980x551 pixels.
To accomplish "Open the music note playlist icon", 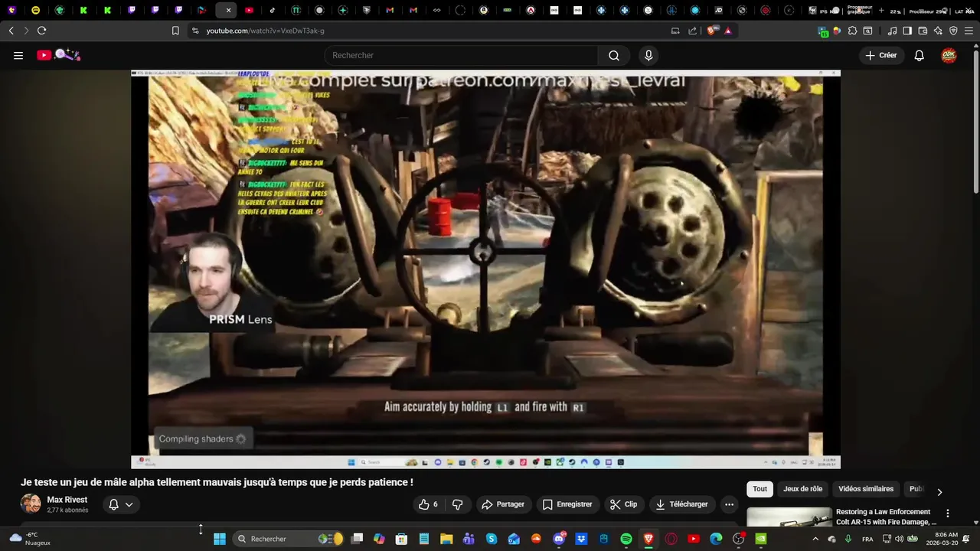I will point(892,31).
